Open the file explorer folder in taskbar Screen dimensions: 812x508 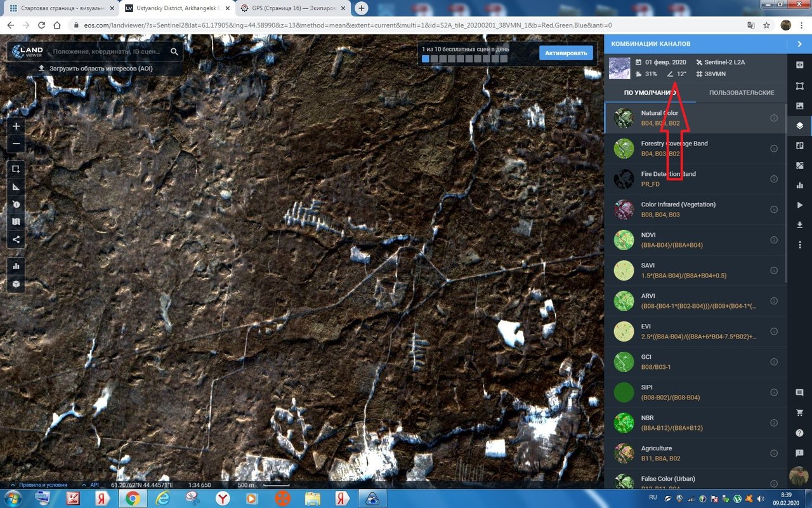[x=311, y=498]
